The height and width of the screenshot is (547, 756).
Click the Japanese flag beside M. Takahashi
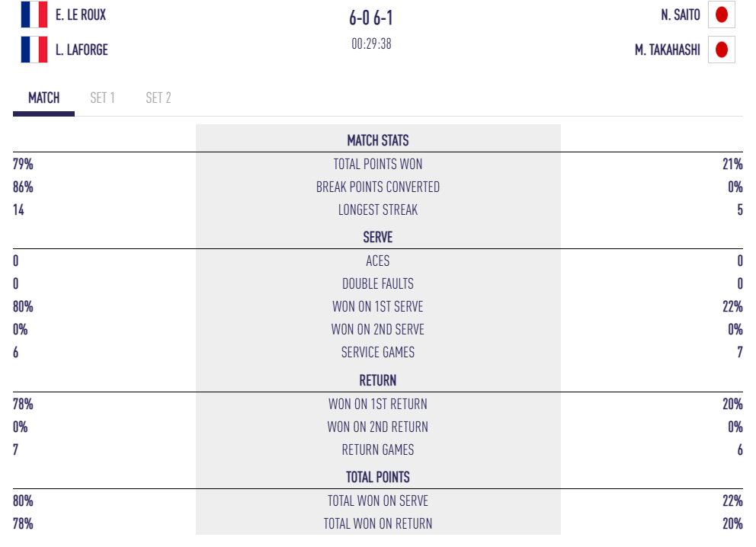[722, 50]
